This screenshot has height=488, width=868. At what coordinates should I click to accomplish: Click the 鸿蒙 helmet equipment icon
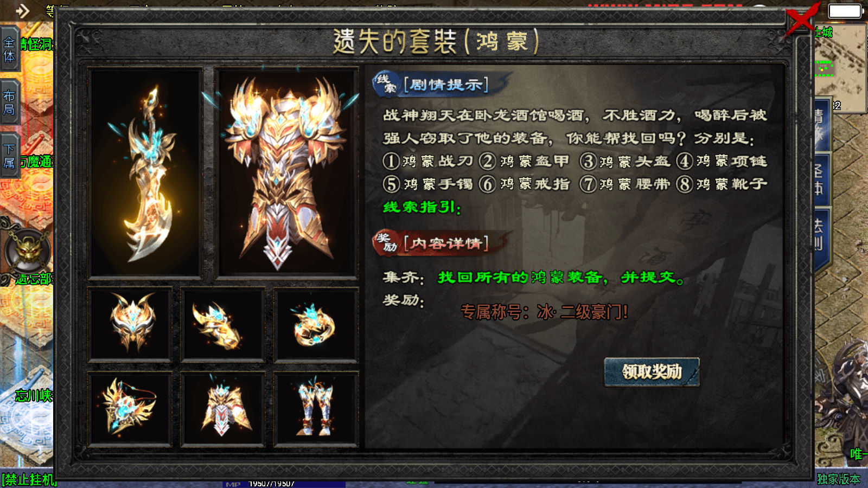tap(130, 324)
